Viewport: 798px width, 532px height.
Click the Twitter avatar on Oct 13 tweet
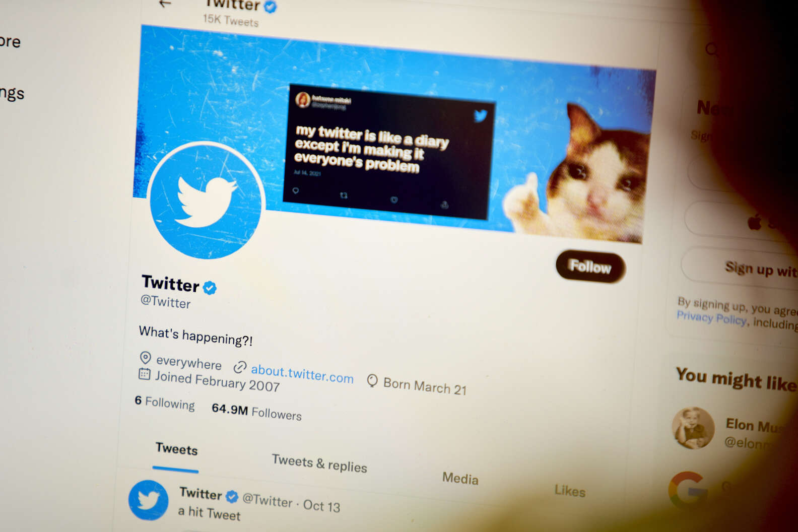pos(148,500)
